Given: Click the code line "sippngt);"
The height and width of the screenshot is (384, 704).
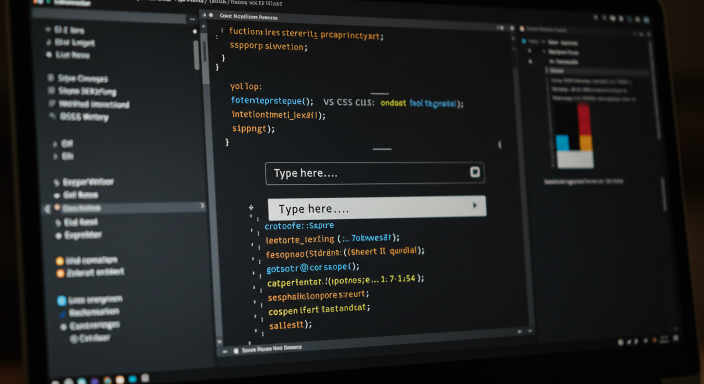Looking at the screenshot, I should (253, 128).
